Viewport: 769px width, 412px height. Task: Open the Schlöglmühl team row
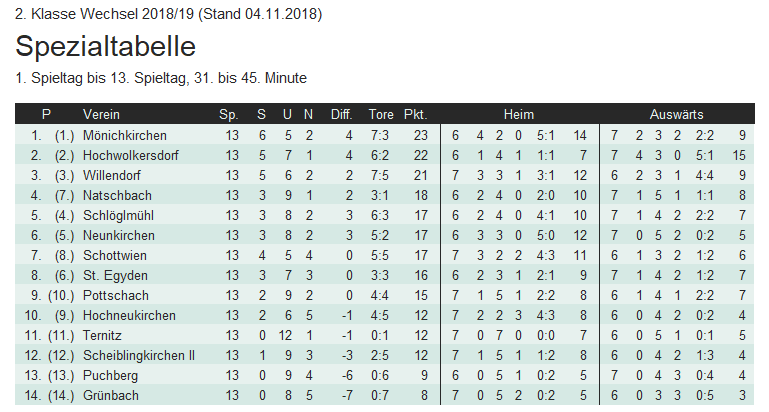point(117,215)
